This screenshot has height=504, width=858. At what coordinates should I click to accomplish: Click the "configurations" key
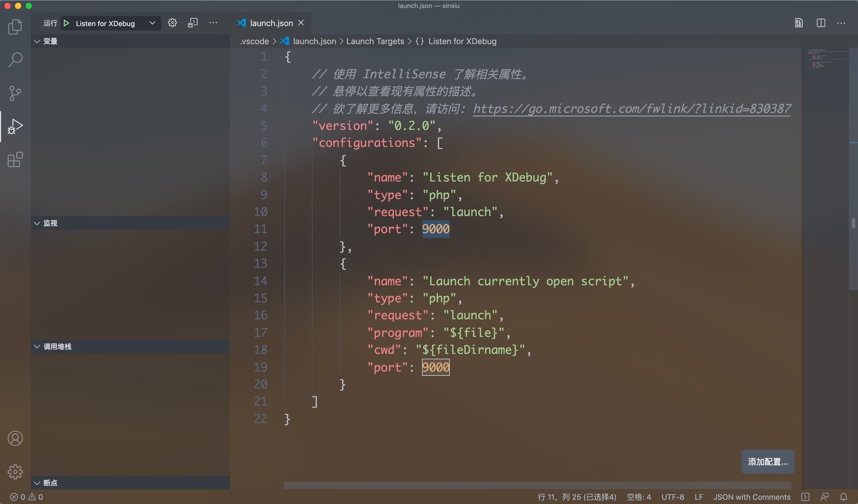click(x=367, y=143)
